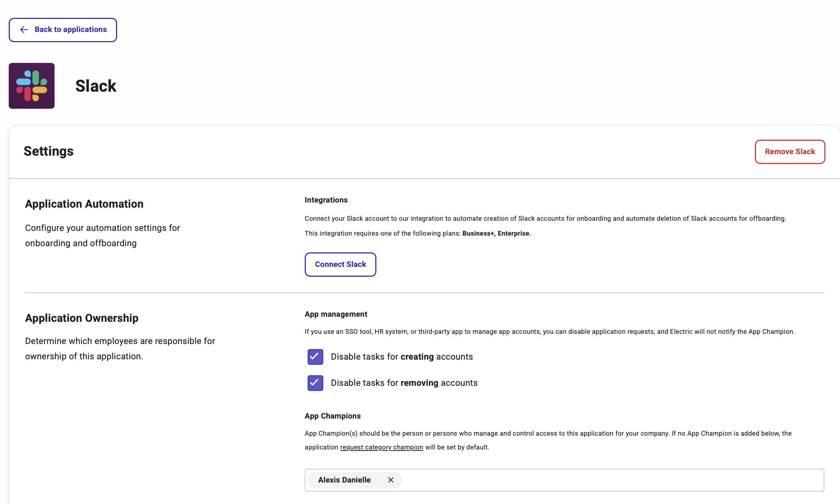Click the 'Disable tasks for creating accounts' label text
The image size is (840, 504).
[x=401, y=357]
